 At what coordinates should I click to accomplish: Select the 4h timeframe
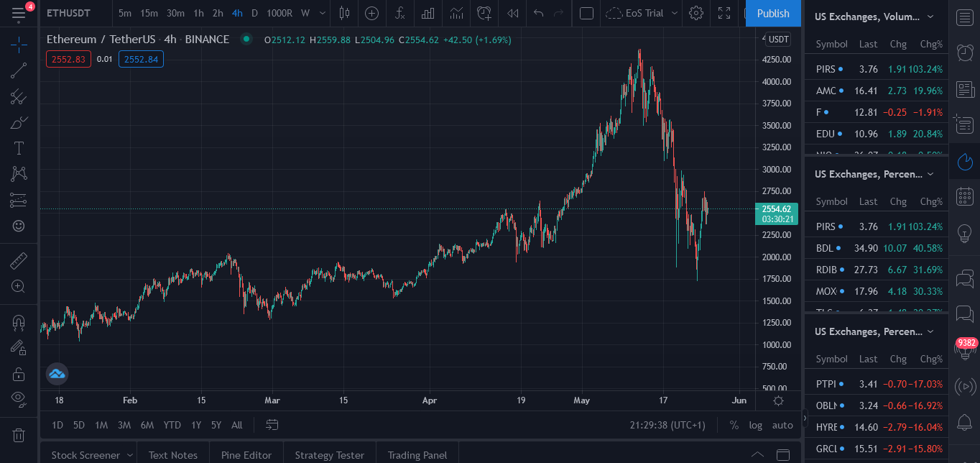pos(236,13)
